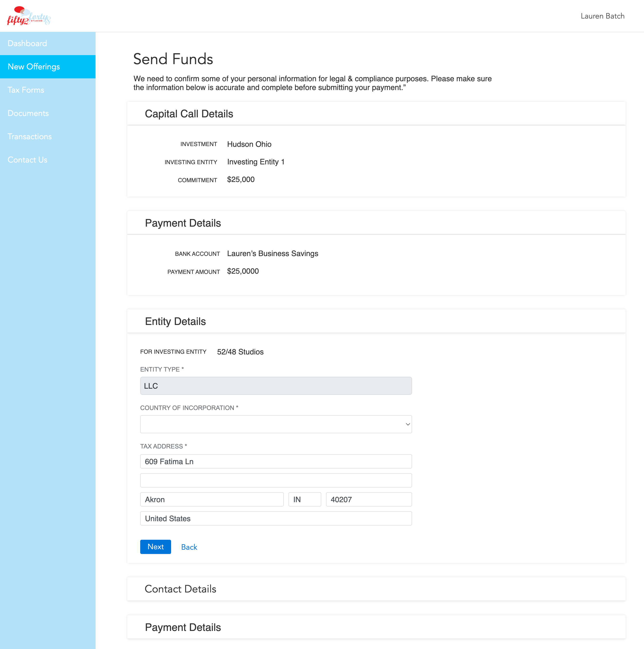Click the 609 Fatima Ln address field
Screen dimensions: 644x649
pyautogui.click(x=276, y=461)
